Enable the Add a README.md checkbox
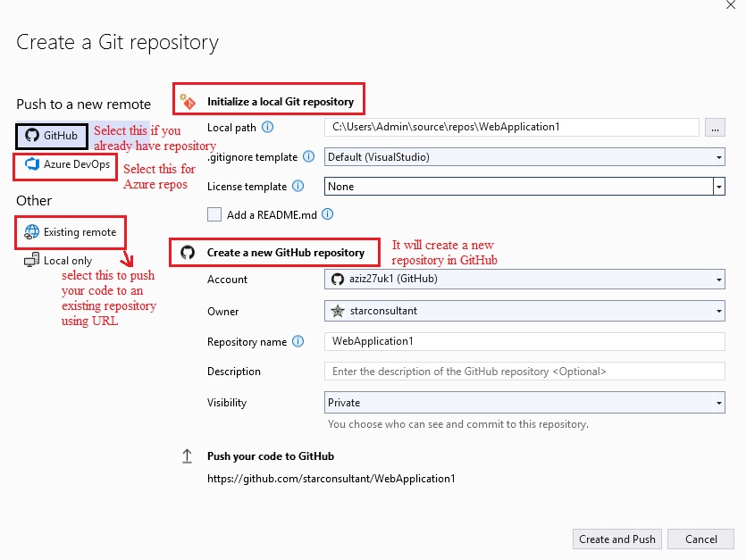 tap(214, 214)
